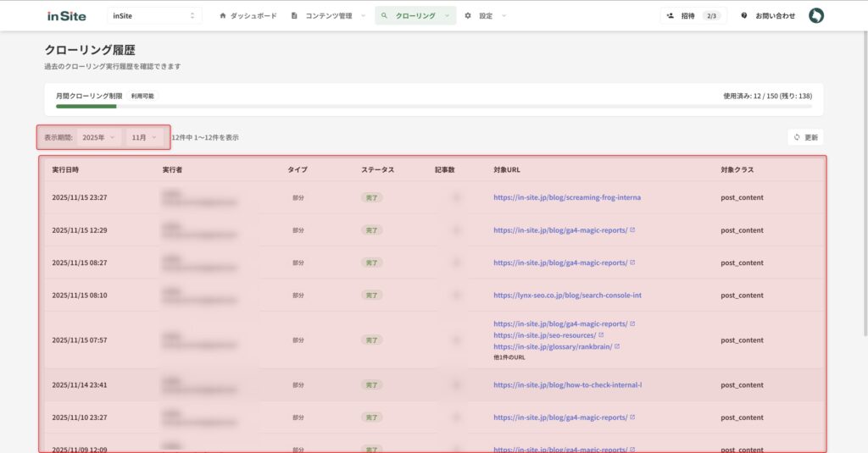Click the help icon beside お問い合わせ
The width and height of the screenshot is (868, 453).
click(744, 15)
